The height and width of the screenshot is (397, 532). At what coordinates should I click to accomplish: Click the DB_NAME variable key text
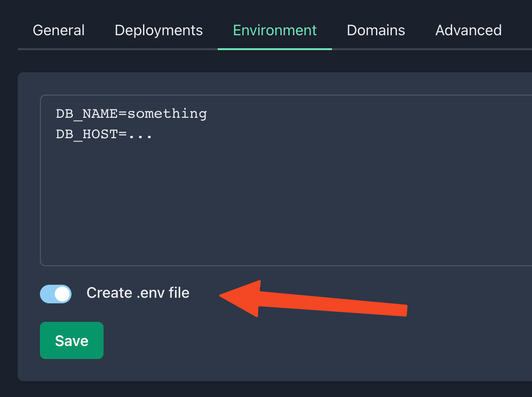click(x=87, y=114)
